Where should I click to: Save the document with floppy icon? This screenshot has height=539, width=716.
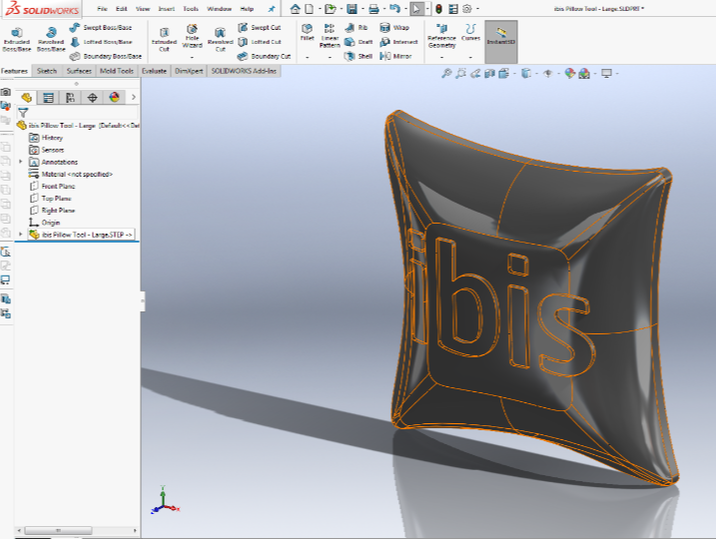352,9
